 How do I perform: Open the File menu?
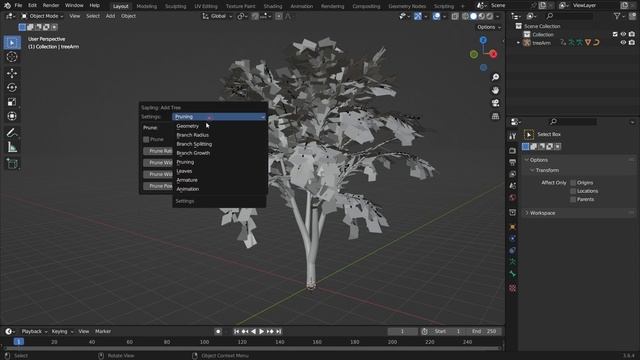pos(18,5)
